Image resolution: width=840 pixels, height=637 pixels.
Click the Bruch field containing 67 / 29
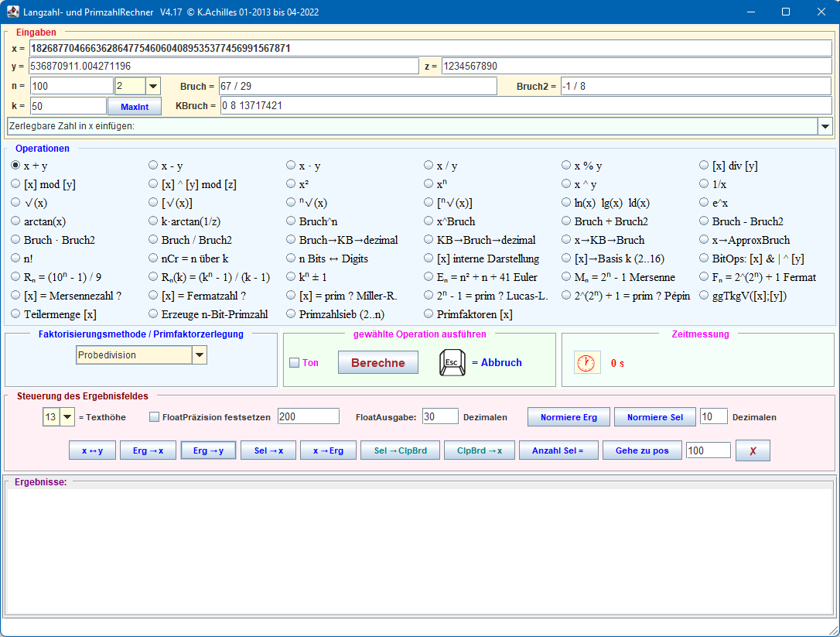(358, 86)
